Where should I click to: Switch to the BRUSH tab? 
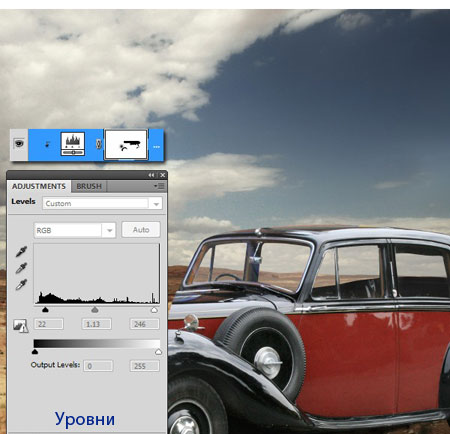click(x=89, y=186)
